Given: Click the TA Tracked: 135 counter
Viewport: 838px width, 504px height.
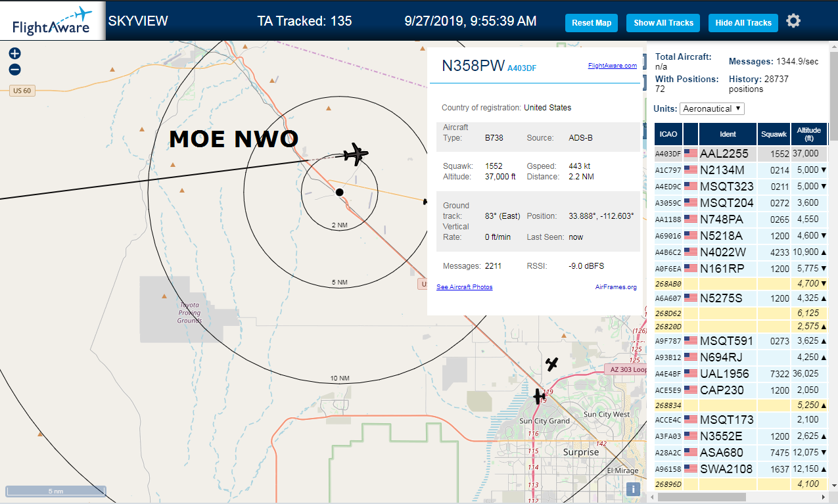Looking at the screenshot, I should point(304,21).
